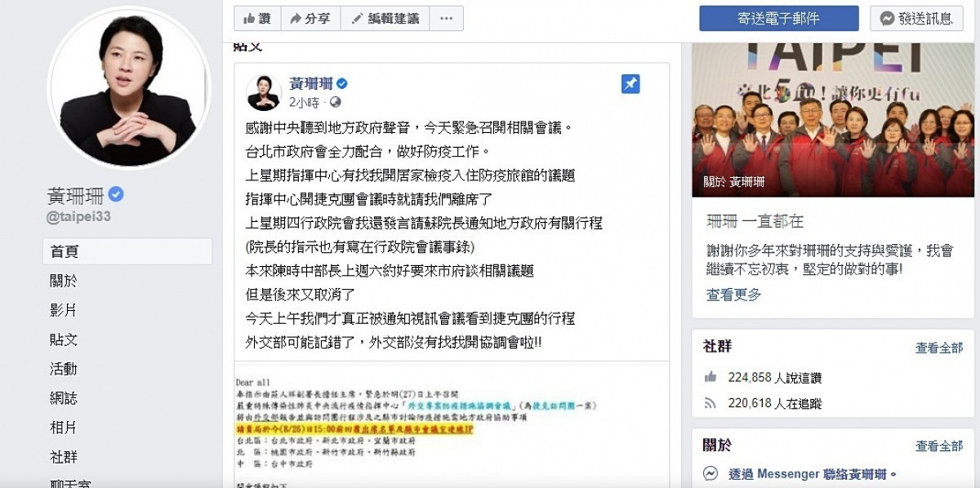
Task: Select 關於 in the left sidebar
Action: (x=64, y=281)
